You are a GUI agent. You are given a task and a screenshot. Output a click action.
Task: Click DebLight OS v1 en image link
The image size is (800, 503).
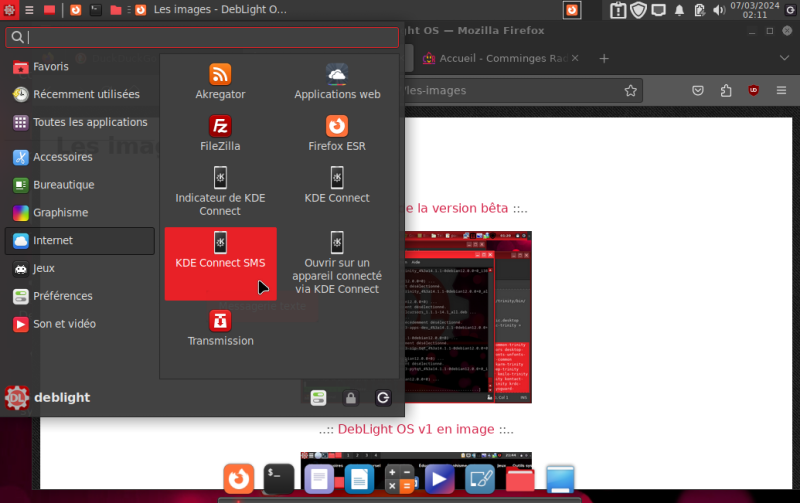pos(415,429)
